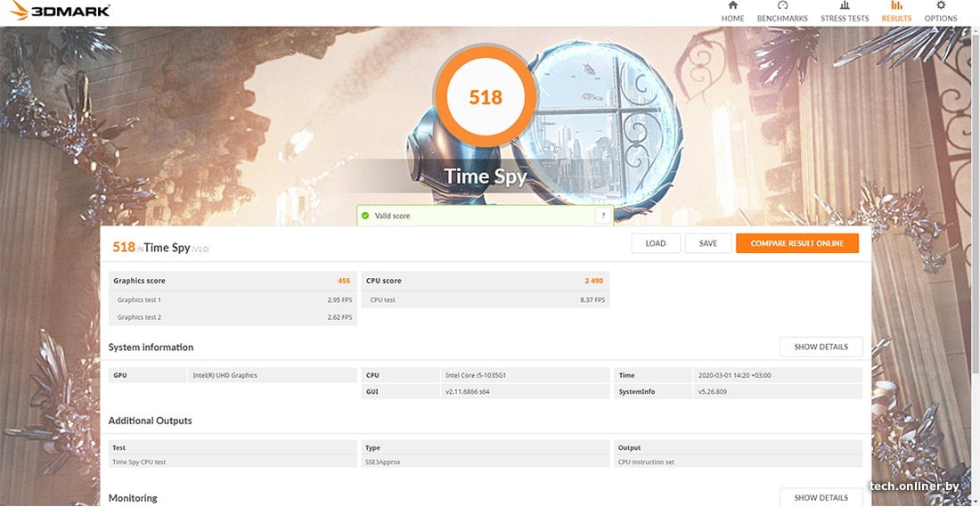
Task: Select the Graphics test 1 row
Action: (233, 300)
